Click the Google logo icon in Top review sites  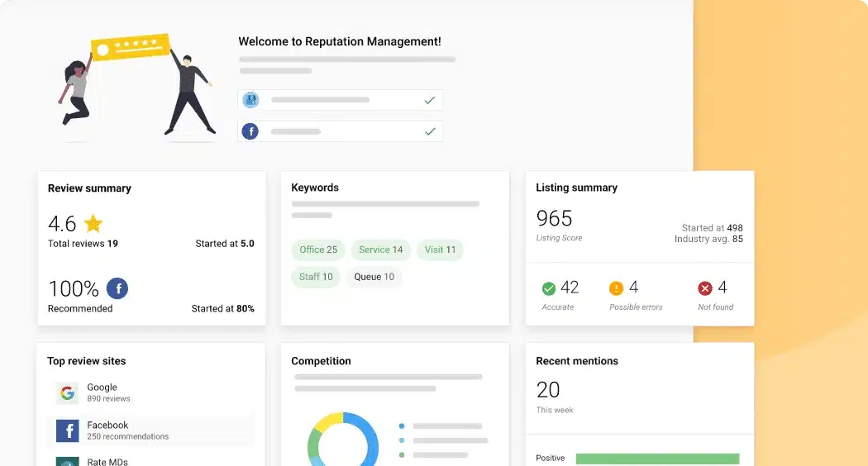coord(67,392)
